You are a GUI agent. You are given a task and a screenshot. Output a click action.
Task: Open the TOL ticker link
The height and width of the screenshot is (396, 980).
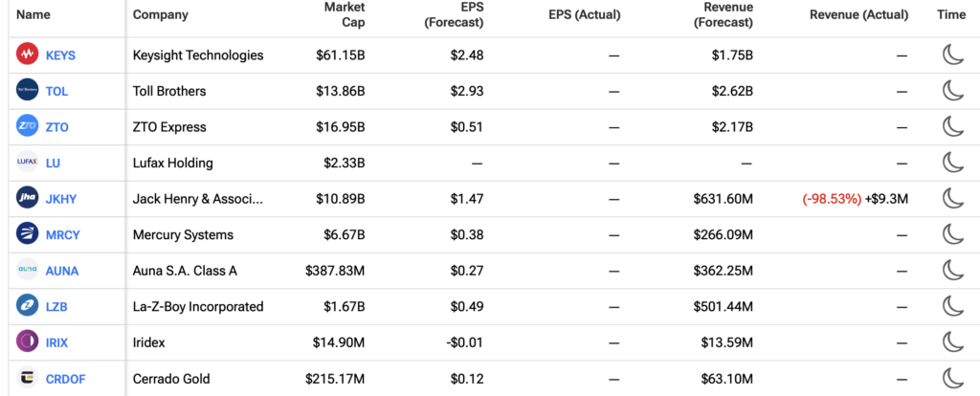(56, 92)
